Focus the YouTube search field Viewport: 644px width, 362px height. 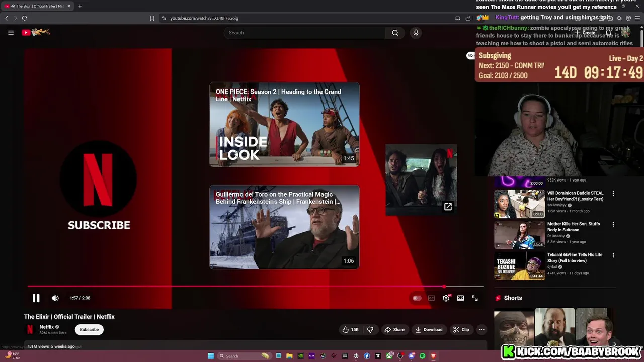pos(305,33)
